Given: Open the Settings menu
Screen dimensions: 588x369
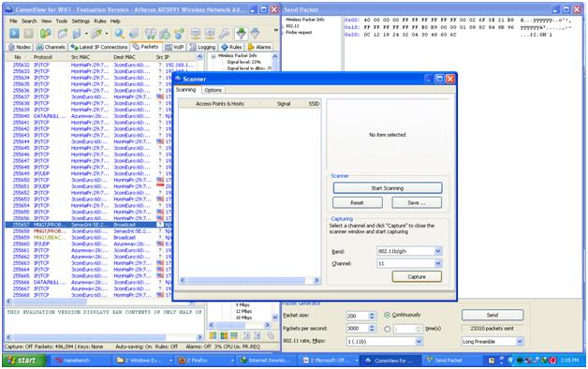Looking at the screenshot, I should 81,21.
